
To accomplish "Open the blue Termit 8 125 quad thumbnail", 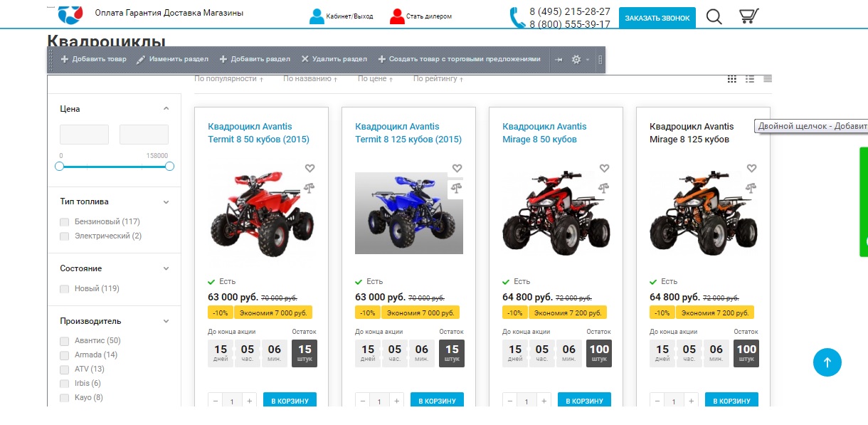I will click(409, 213).
